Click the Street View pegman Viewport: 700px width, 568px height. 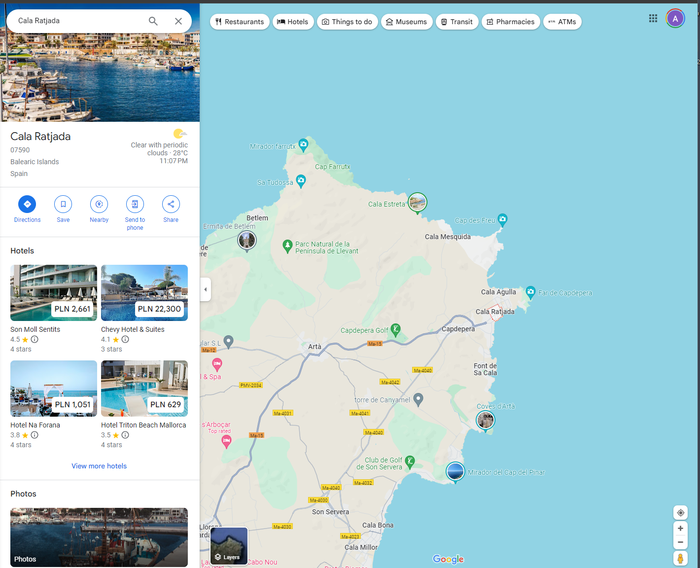click(x=680, y=558)
